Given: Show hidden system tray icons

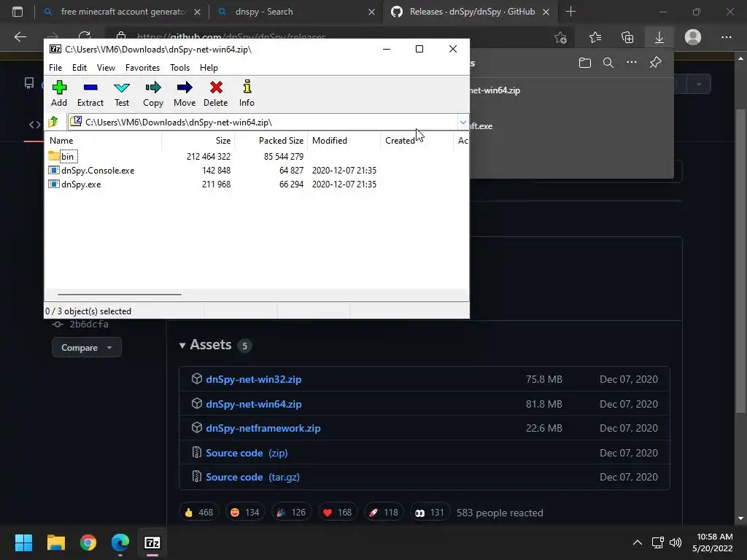Looking at the screenshot, I should click(x=637, y=542).
